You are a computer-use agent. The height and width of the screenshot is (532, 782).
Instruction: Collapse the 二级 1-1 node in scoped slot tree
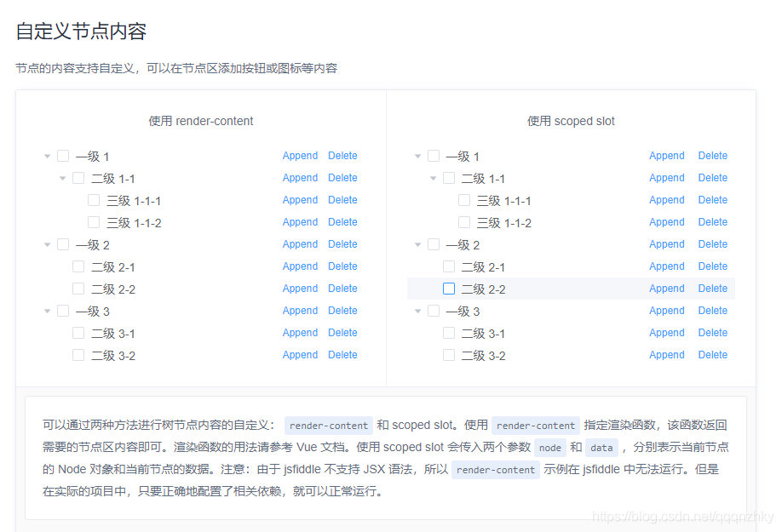[x=434, y=178]
